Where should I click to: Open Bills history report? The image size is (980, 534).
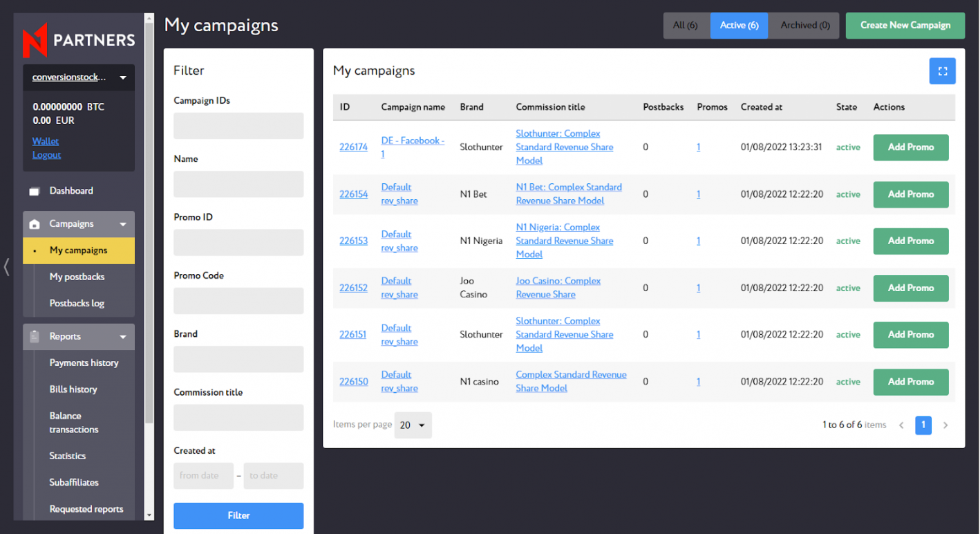[73, 389]
